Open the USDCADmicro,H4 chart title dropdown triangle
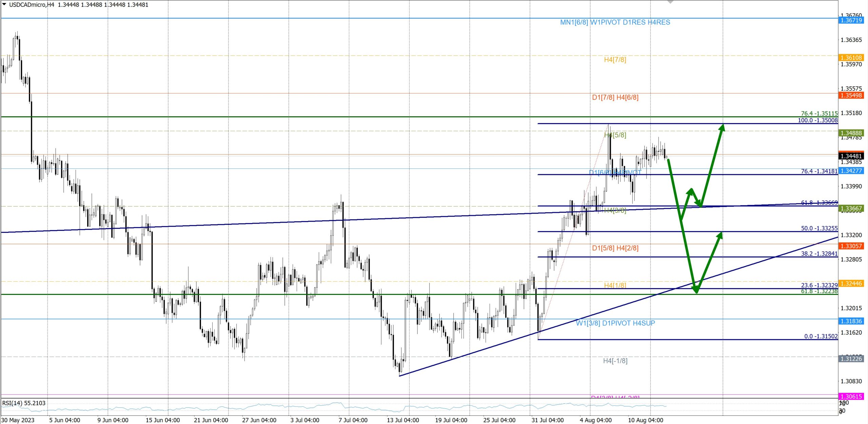Image resolution: width=868 pixels, height=424 pixels. pyautogui.click(x=4, y=4)
